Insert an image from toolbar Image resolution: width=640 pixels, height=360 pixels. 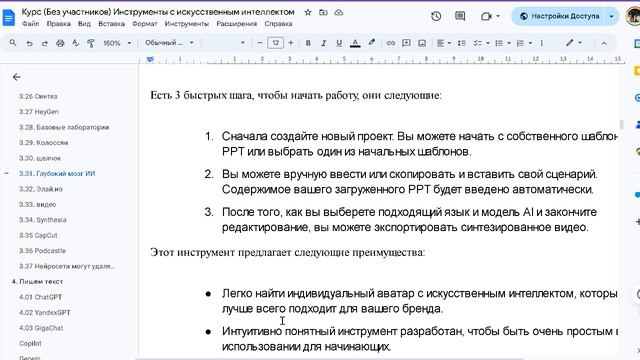click(x=422, y=43)
